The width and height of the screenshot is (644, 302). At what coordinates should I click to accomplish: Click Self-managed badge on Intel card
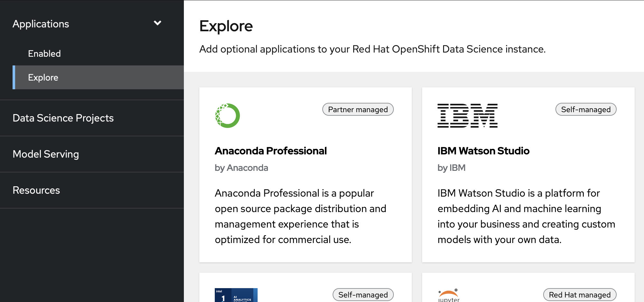pyautogui.click(x=363, y=295)
